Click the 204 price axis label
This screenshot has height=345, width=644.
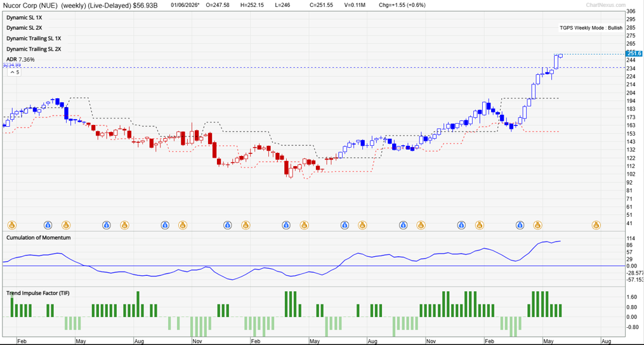point(631,92)
